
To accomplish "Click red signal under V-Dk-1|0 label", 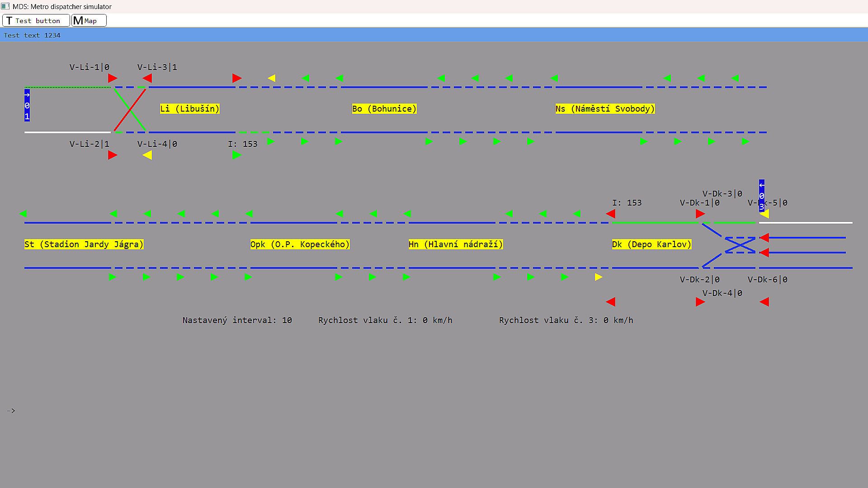I will (x=700, y=214).
